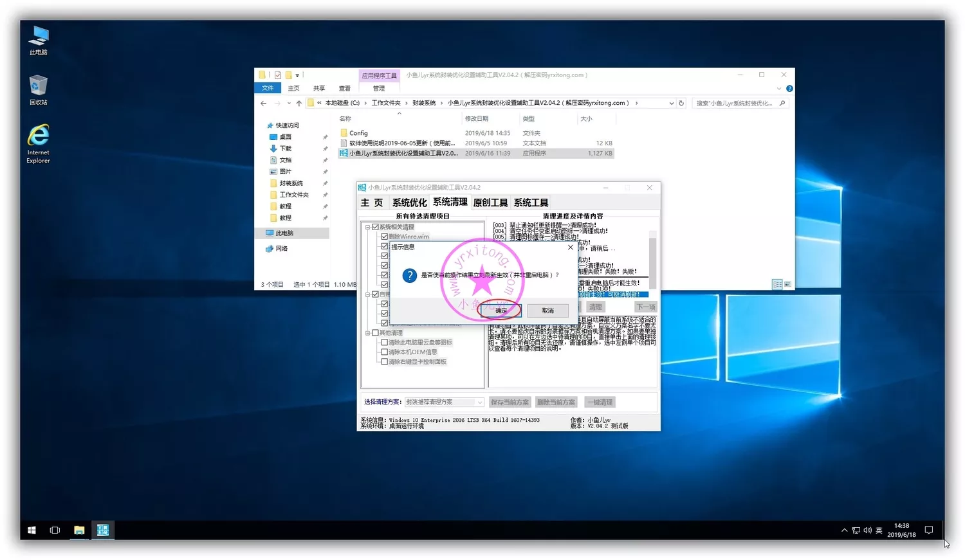Open the Explorer address bar history dropdown

point(672,103)
